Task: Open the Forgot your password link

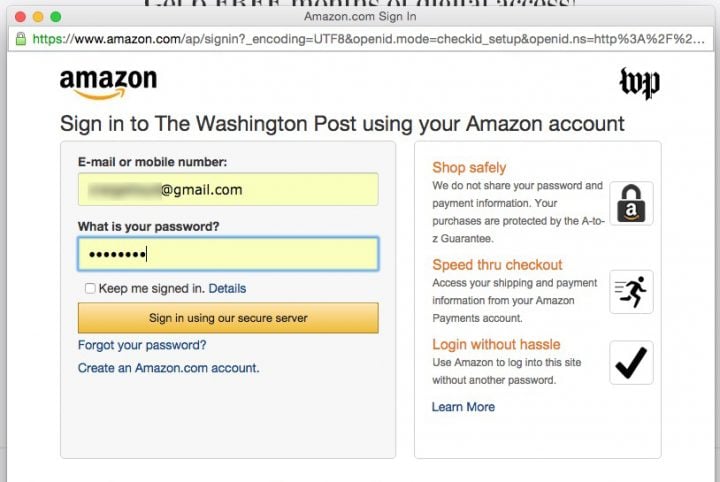Action: 142,345
